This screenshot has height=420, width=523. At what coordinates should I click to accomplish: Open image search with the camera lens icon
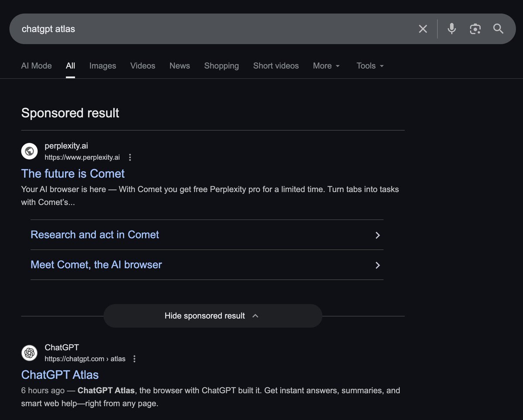475,29
